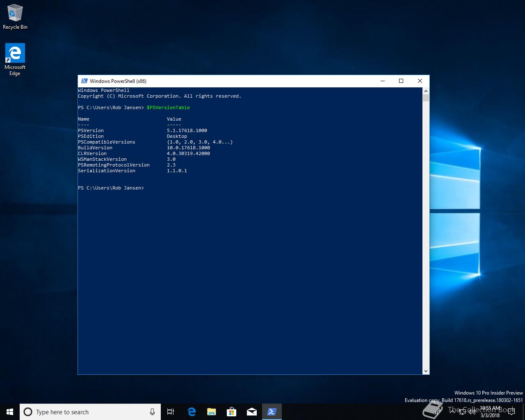Screen dimensions: 525x420
Task: Click the 'PSRemotingProtocolVersion' row name
Action: click(x=114, y=165)
